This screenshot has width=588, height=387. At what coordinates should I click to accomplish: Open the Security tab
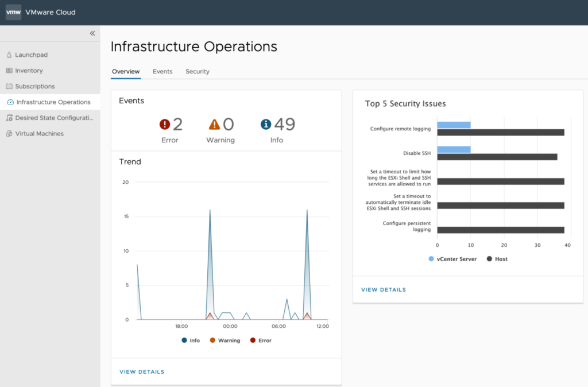pos(197,72)
